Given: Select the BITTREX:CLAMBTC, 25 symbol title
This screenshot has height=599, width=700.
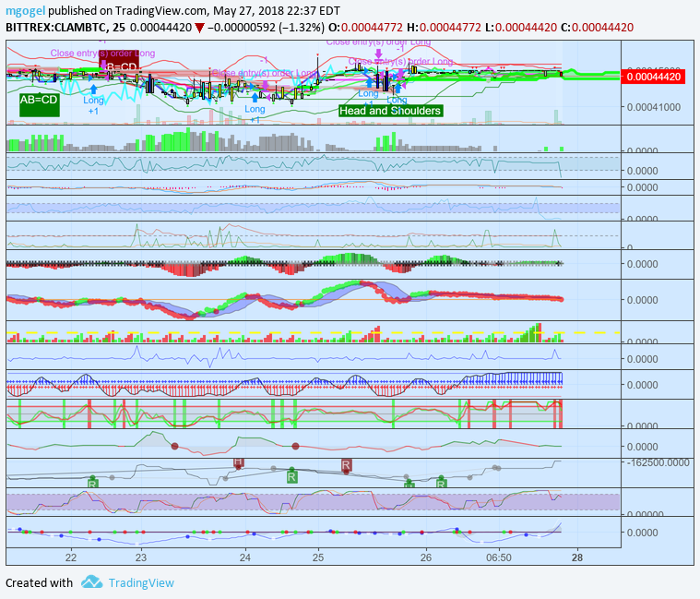Looking at the screenshot, I should click(65, 28).
